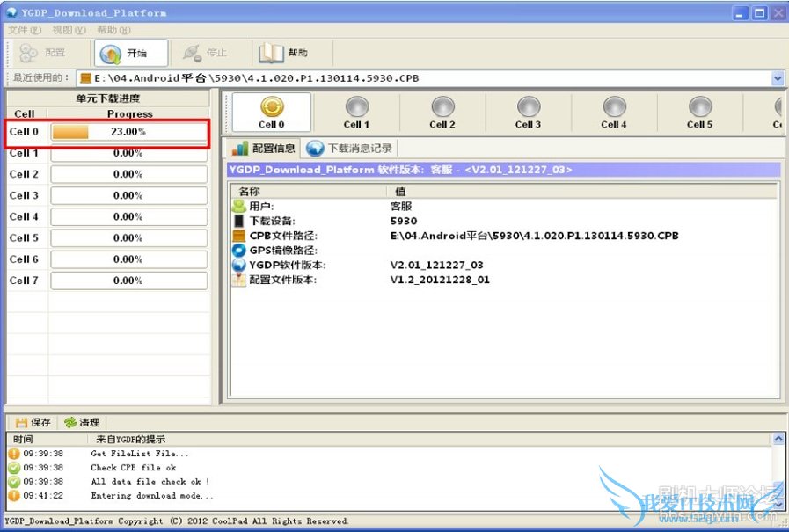Open the 视图 menu
The image size is (789, 532).
point(69,30)
